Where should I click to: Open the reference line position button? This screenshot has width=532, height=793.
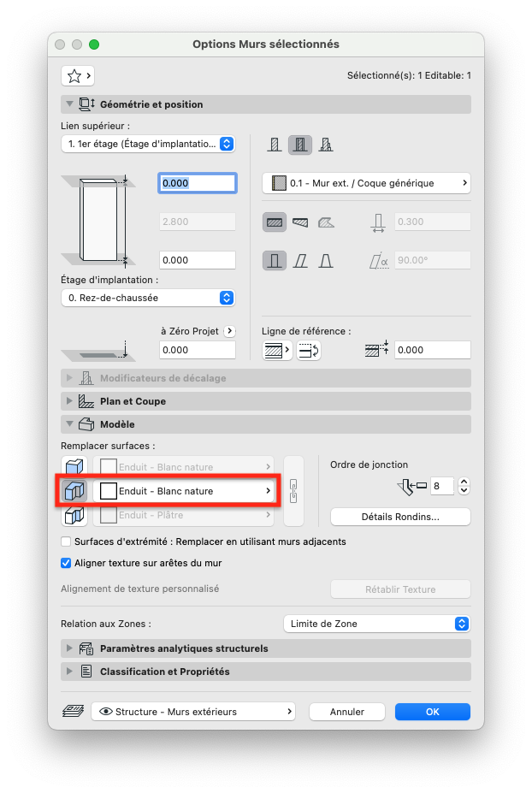pyautogui.click(x=277, y=350)
